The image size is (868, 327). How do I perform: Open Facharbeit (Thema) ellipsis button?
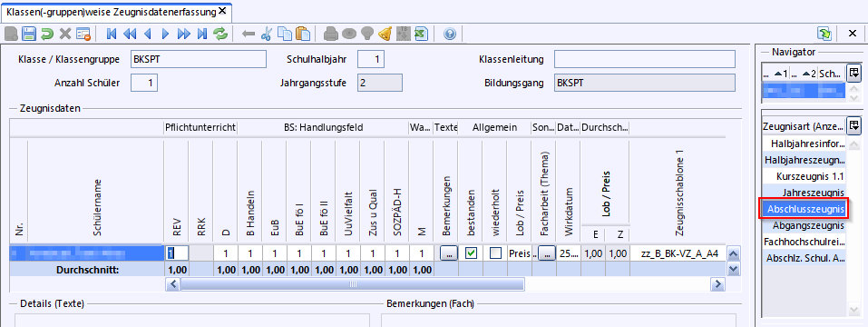point(547,253)
